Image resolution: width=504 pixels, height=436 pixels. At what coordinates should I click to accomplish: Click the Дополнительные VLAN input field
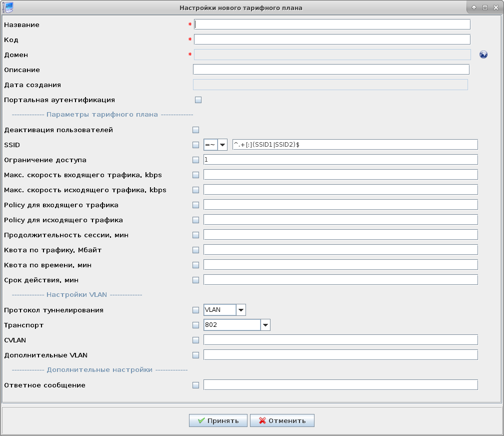340,355
